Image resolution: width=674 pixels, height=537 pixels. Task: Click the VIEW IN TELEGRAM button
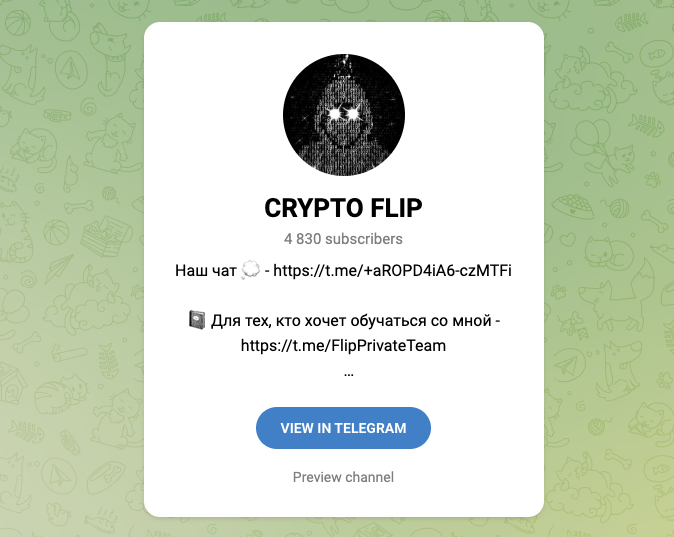(x=343, y=428)
